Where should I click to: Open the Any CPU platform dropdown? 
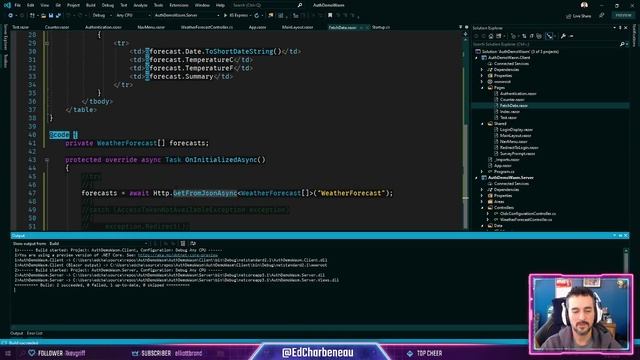pos(133,16)
